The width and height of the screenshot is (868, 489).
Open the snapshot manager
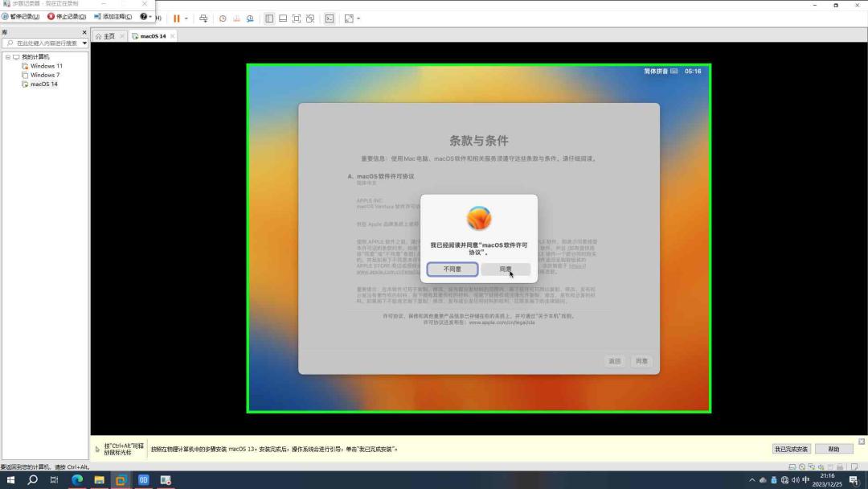(x=250, y=18)
